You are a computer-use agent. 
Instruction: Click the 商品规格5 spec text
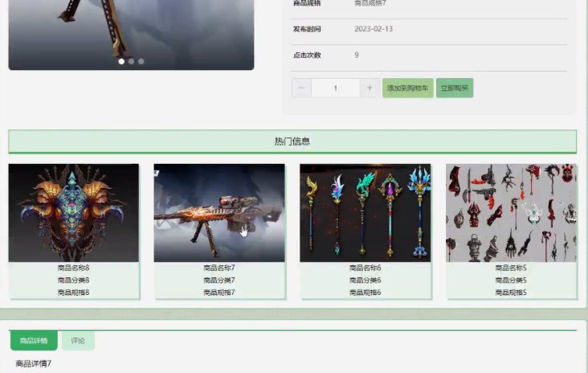pyautogui.click(x=511, y=293)
